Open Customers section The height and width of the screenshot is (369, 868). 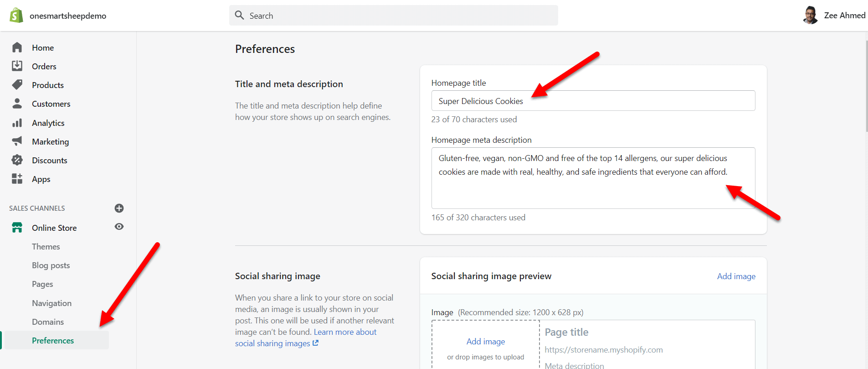pos(51,104)
